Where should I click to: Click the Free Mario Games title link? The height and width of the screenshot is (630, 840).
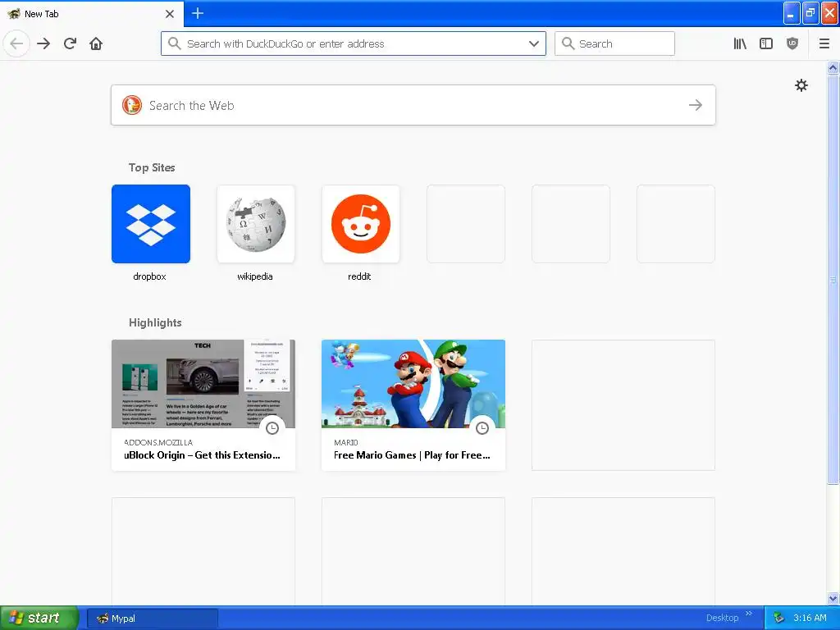coord(412,454)
